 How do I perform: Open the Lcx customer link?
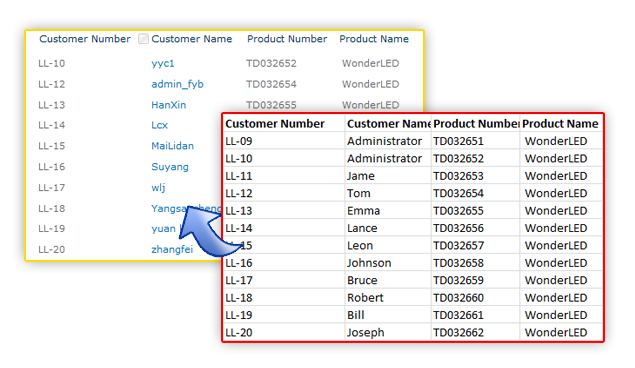[159, 125]
